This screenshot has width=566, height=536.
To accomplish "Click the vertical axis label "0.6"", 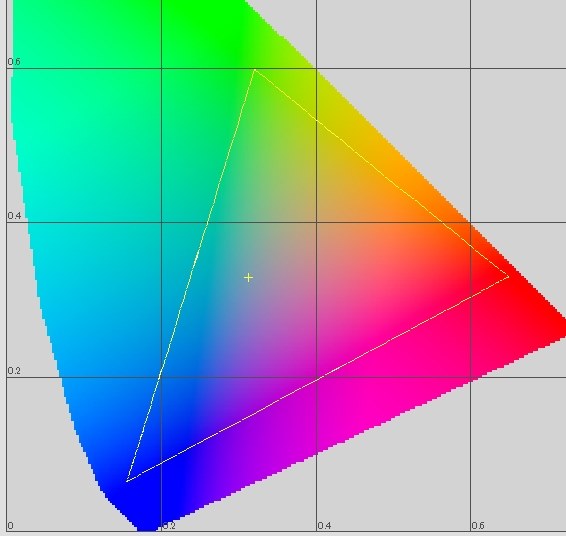I will [x=14, y=62].
